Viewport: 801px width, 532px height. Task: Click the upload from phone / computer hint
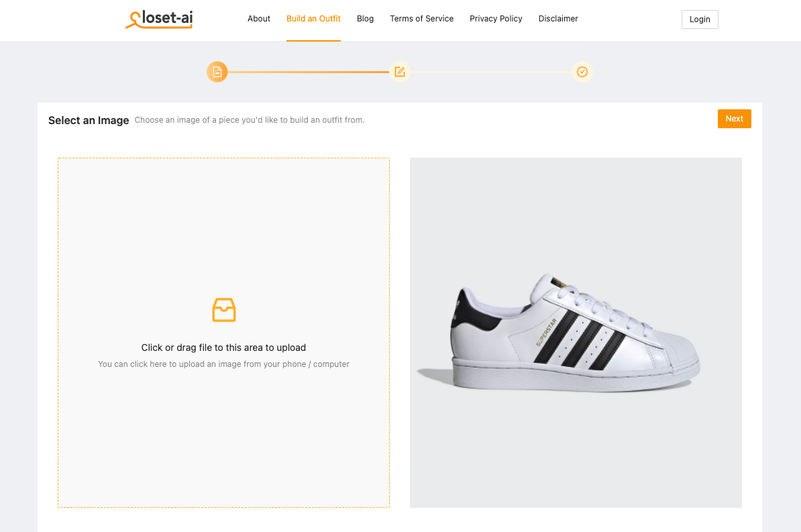click(x=223, y=364)
